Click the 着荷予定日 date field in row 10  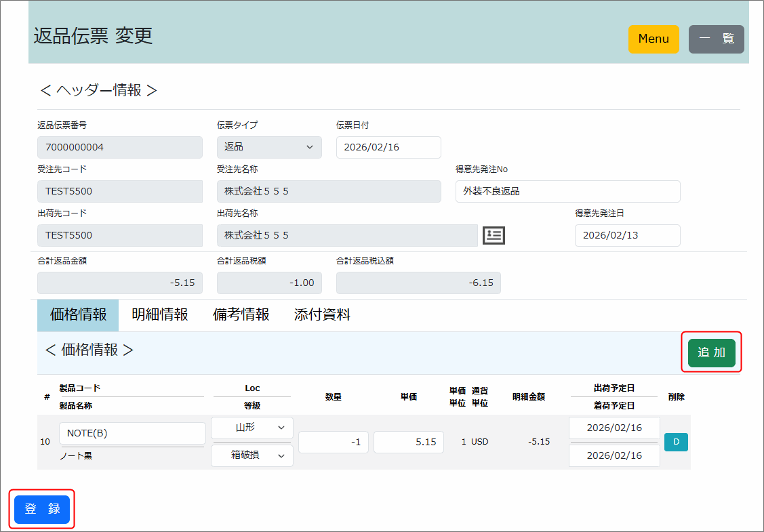[x=614, y=455]
